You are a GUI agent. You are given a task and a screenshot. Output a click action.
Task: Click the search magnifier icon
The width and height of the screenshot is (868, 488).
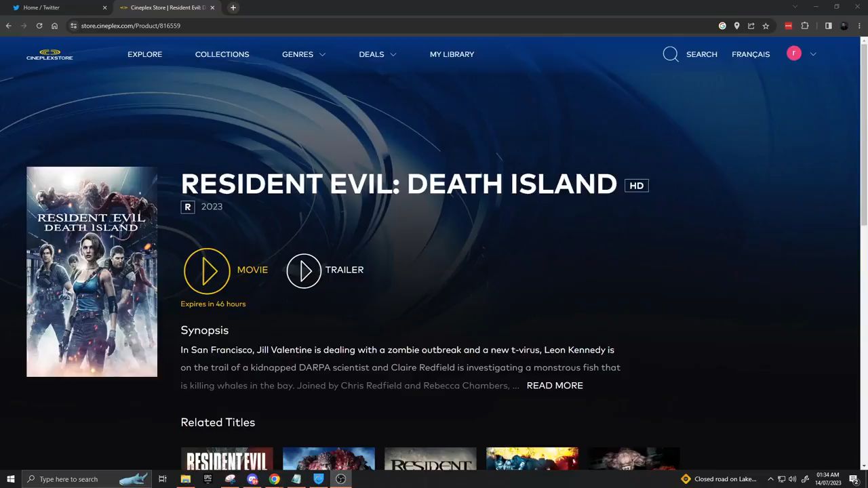tap(671, 54)
